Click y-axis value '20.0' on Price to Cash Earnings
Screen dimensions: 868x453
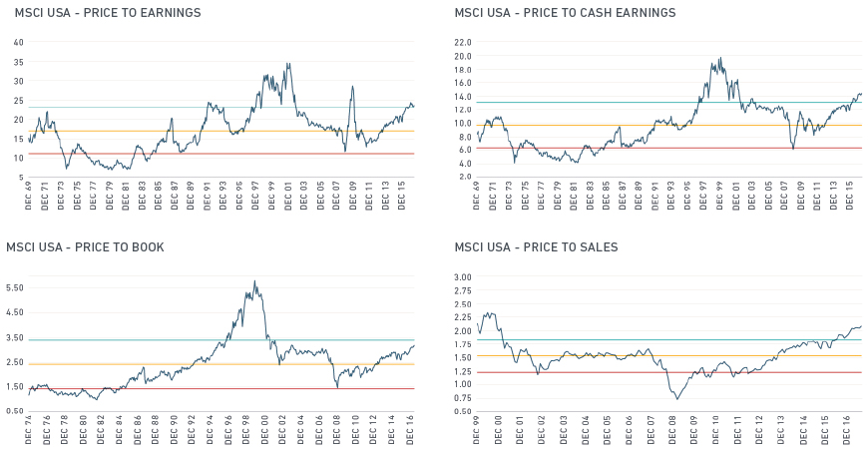[x=462, y=56]
